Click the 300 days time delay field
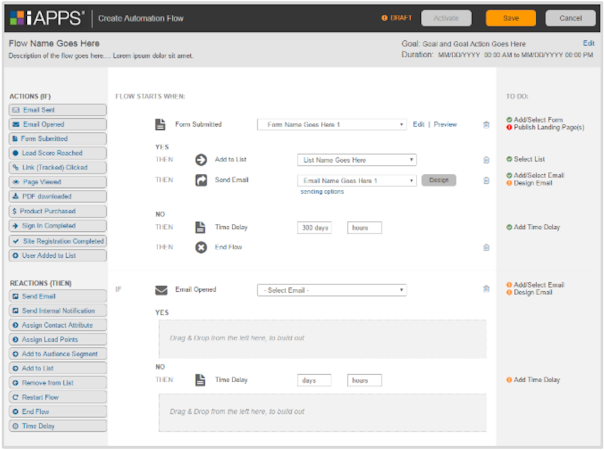This screenshot has width=604, height=450. click(315, 227)
